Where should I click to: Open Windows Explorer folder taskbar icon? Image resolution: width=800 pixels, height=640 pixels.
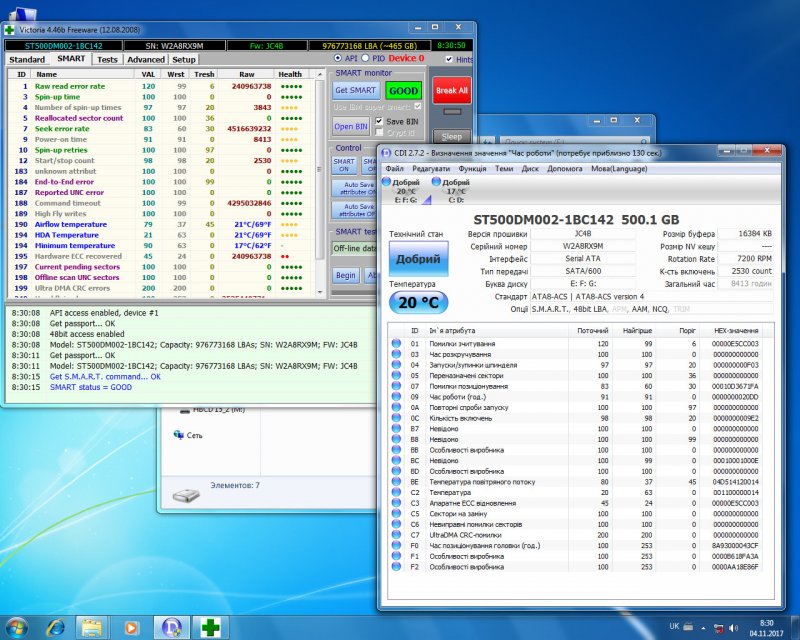[x=92, y=626]
